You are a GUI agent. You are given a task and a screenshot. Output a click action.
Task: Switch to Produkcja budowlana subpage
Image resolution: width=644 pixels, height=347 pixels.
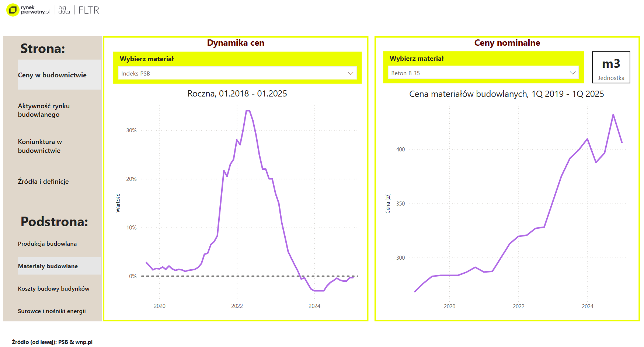tap(47, 243)
